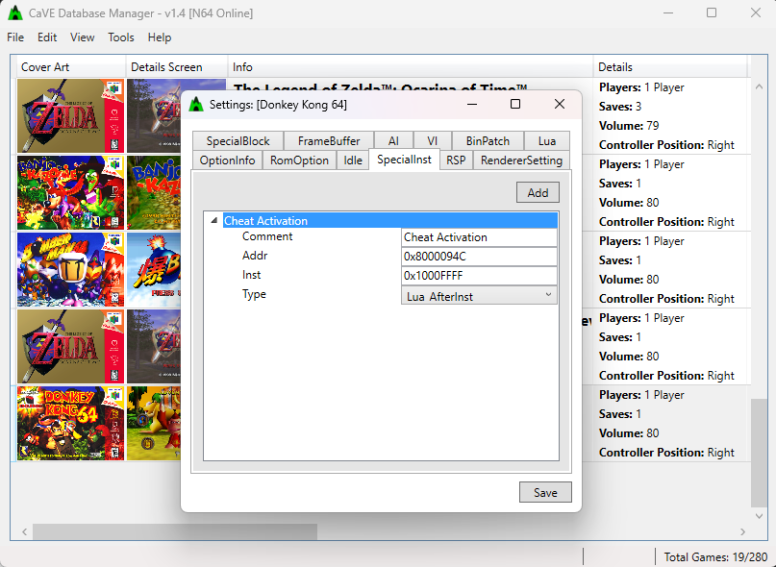Click the Comment input field
This screenshot has width=776, height=567.
click(x=479, y=237)
